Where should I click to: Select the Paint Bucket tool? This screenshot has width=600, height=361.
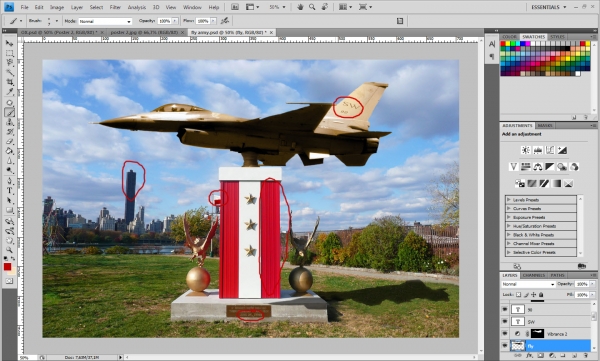[10, 151]
